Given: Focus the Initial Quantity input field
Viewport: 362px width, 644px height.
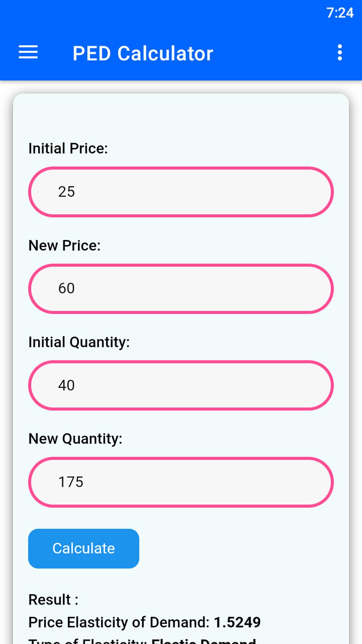Looking at the screenshot, I should point(181,385).
